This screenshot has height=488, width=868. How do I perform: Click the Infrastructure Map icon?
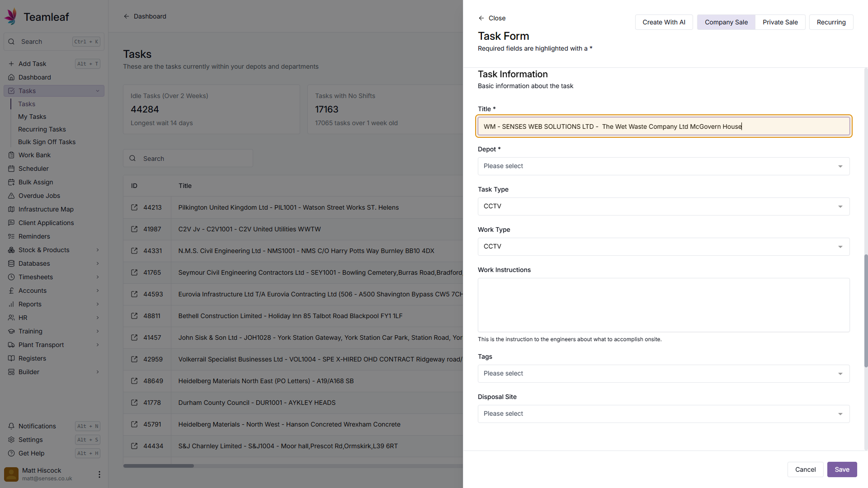point(11,209)
